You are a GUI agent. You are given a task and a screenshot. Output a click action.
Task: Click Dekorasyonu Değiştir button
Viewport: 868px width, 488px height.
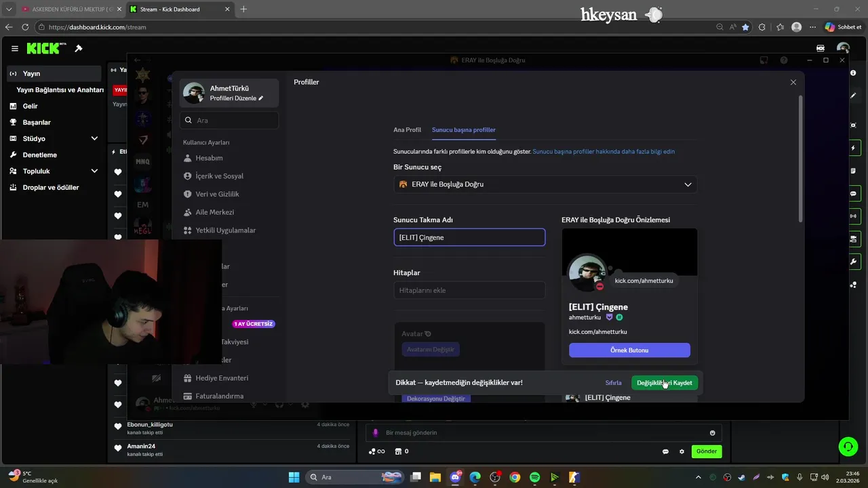click(436, 399)
